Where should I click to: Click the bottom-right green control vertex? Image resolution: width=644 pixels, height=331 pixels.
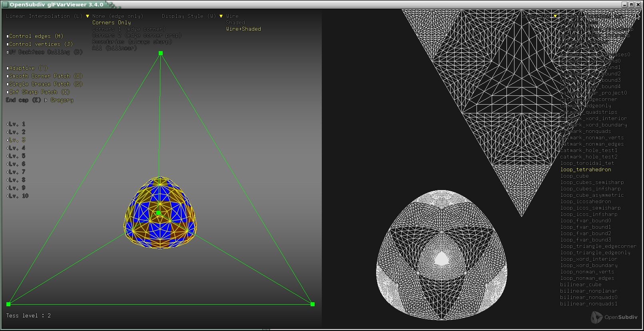313,304
